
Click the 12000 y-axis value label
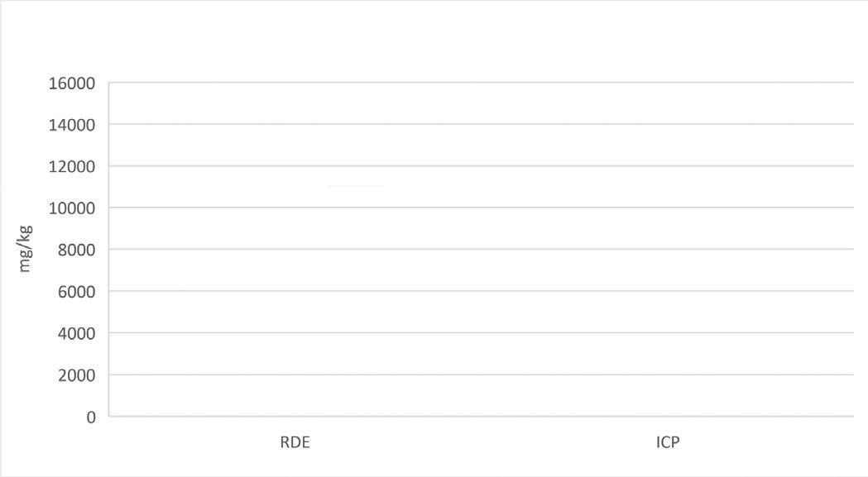[73, 166]
